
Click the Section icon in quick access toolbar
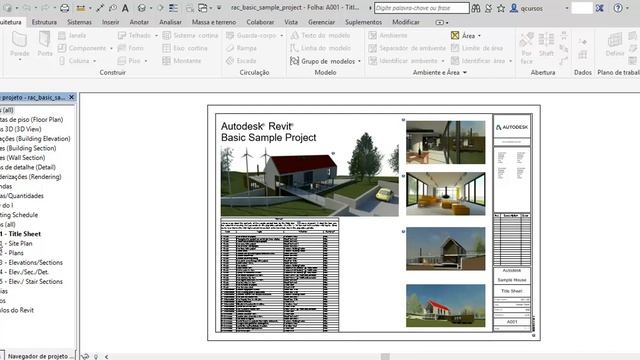tap(160, 8)
